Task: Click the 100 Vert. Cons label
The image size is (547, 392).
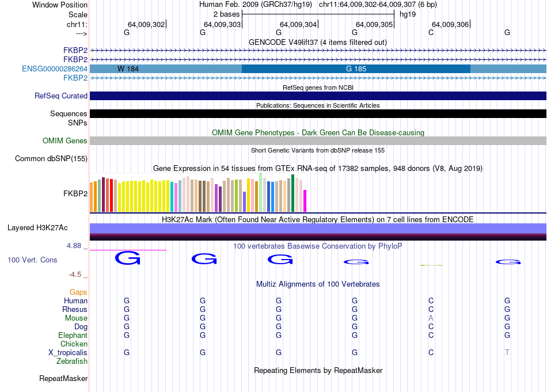Action: pos(32,260)
